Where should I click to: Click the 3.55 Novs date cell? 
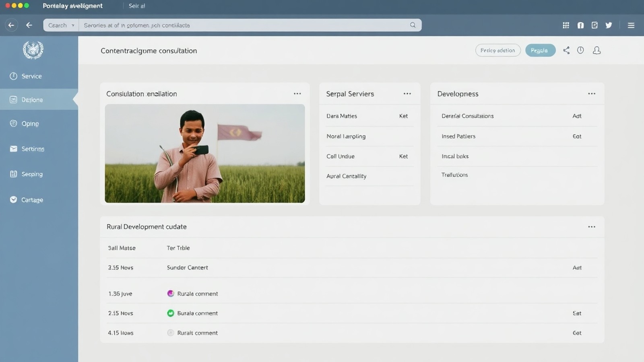point(120,267)
